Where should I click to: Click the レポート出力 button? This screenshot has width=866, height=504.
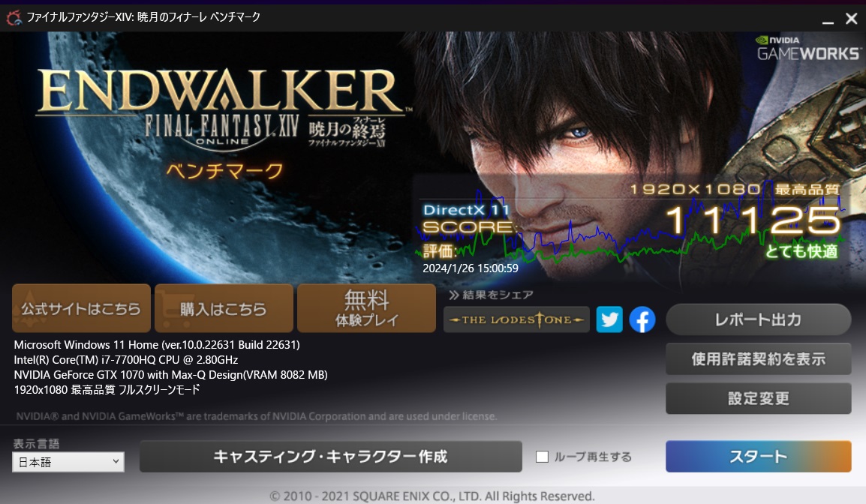tap(758, 320)
